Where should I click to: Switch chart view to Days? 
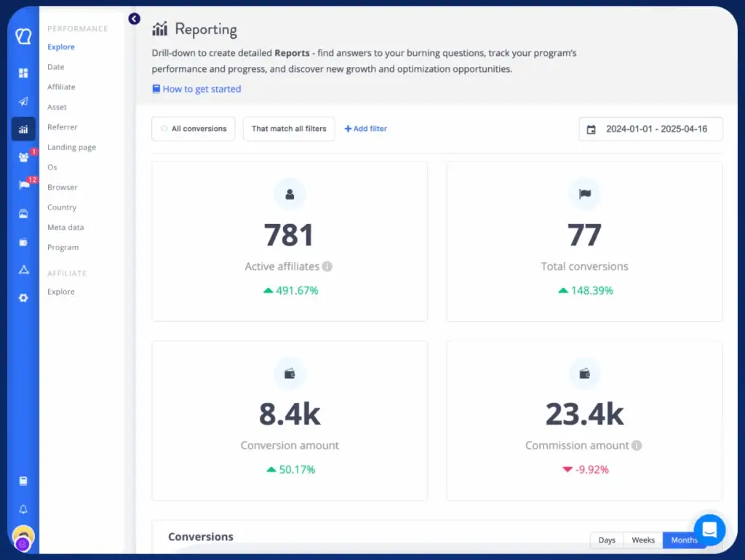click(607, 540)
